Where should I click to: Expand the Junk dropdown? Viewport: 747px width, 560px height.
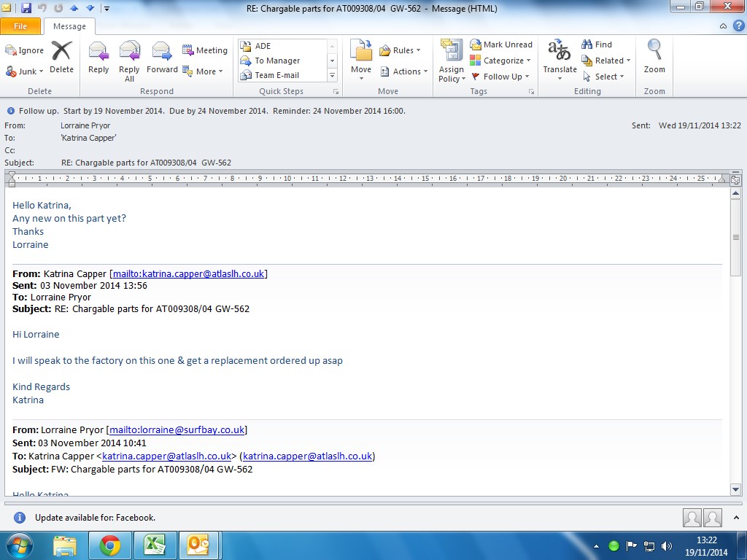tap(41, 71)
